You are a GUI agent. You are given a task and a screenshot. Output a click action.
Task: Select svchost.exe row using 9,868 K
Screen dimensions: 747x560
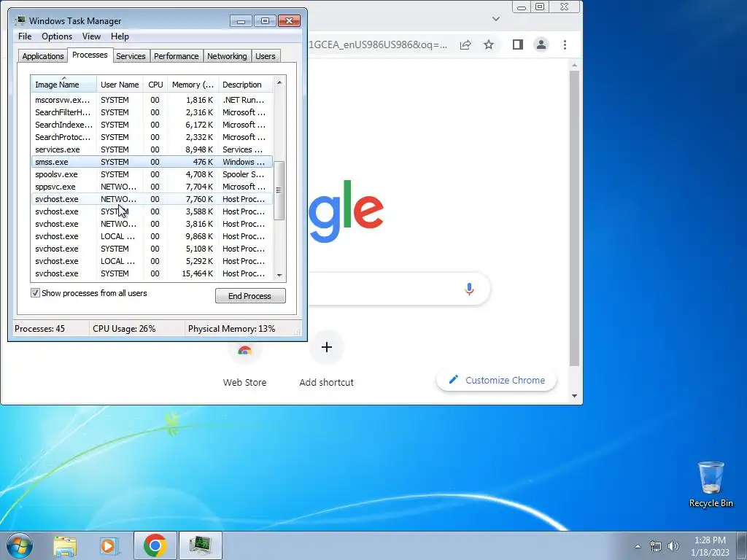pos(152,236)
